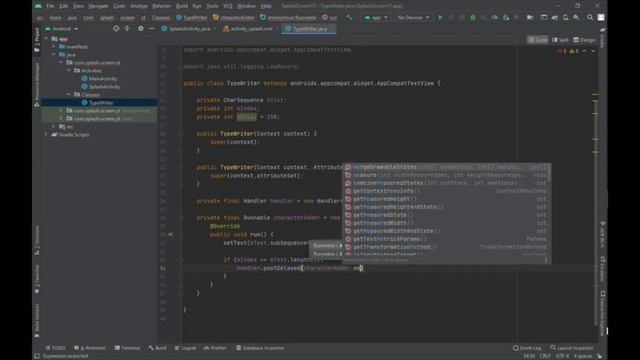The width and height of the screenshot is (640, 360).
Task: Collapse the app module tree node
Action: point(46,39)
